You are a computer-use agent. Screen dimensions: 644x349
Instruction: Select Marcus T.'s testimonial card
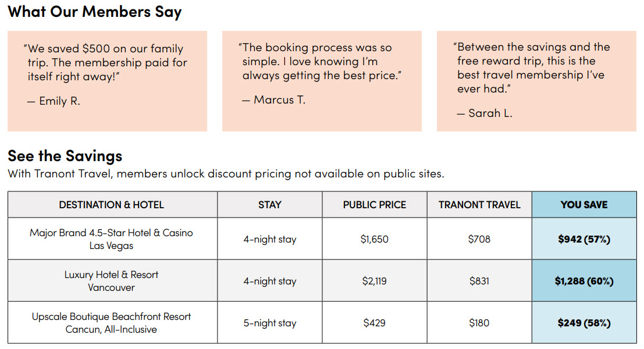coord(322,81)
